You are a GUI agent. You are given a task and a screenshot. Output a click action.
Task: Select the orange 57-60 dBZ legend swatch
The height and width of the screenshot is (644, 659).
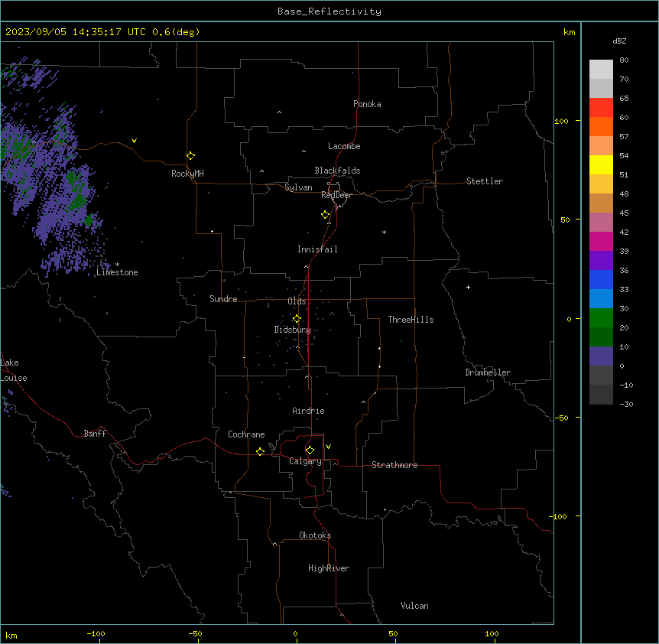601,126
